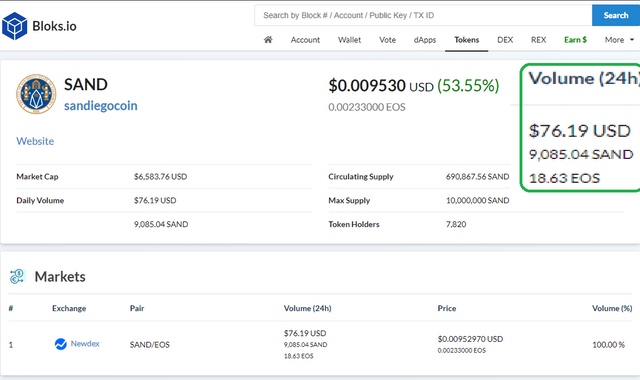Open the REX menu item

point(538,40)
